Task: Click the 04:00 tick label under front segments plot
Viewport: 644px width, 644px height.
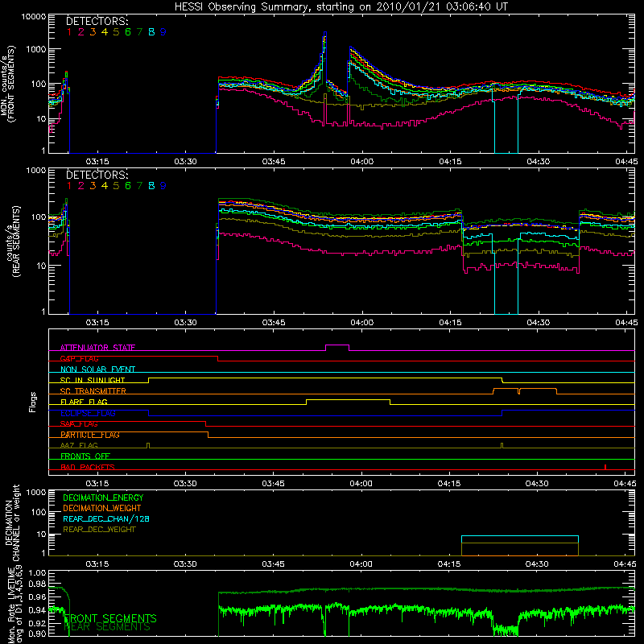Action: click(x=362, y=162)
